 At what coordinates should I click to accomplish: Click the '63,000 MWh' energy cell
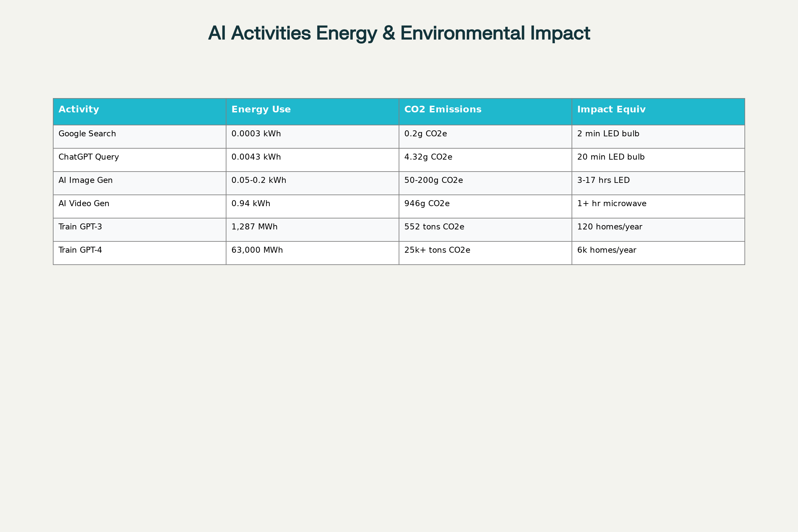(257, 250)
